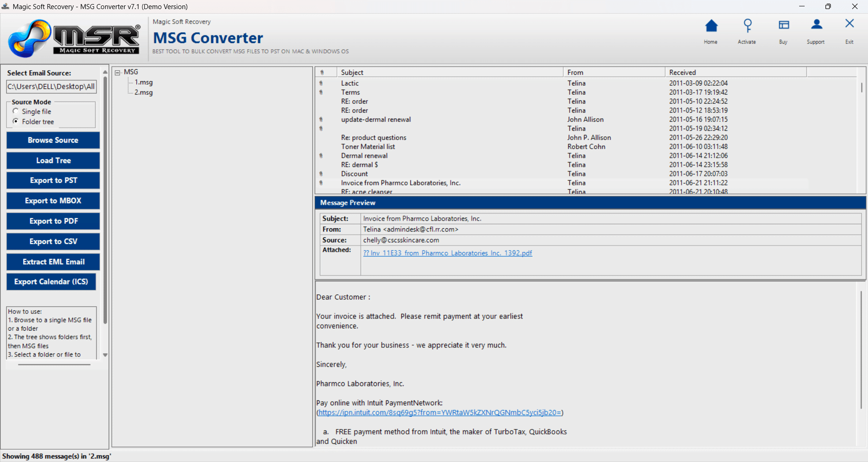Viewport: 868px width, 462px height.
Task: Click Export to CSV button
Action: tap(53, 241)
